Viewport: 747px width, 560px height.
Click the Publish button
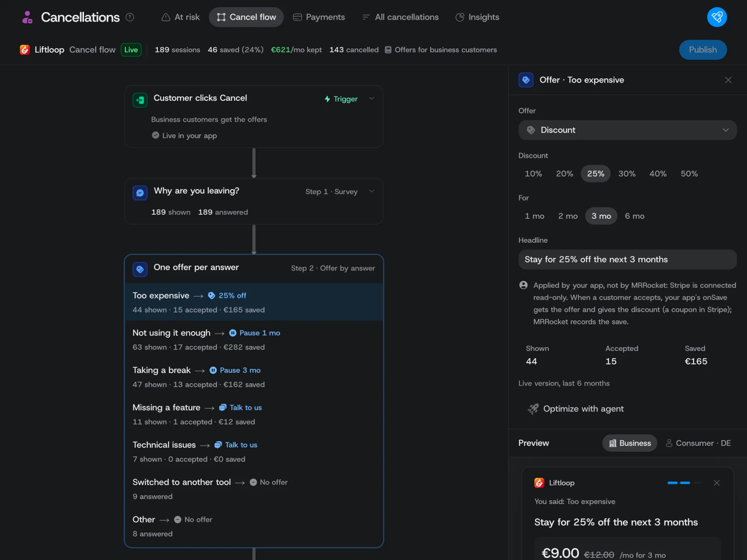703,50
